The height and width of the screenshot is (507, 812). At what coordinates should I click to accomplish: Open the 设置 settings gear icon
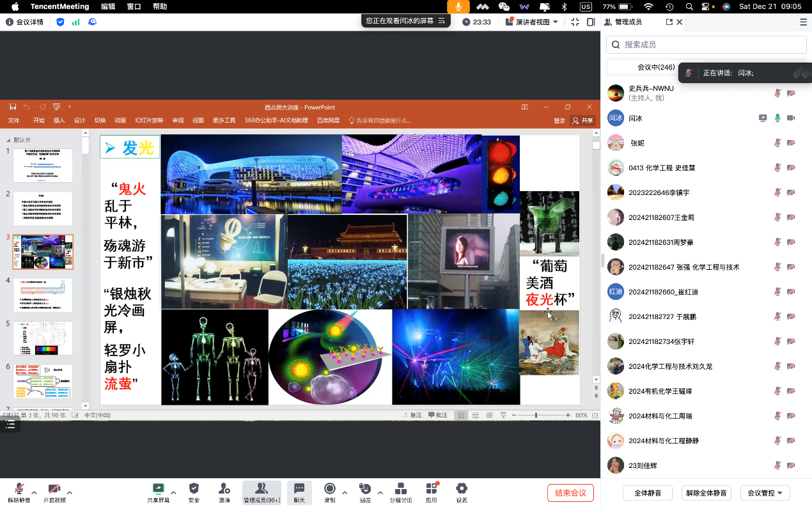[x=462, y=489]
